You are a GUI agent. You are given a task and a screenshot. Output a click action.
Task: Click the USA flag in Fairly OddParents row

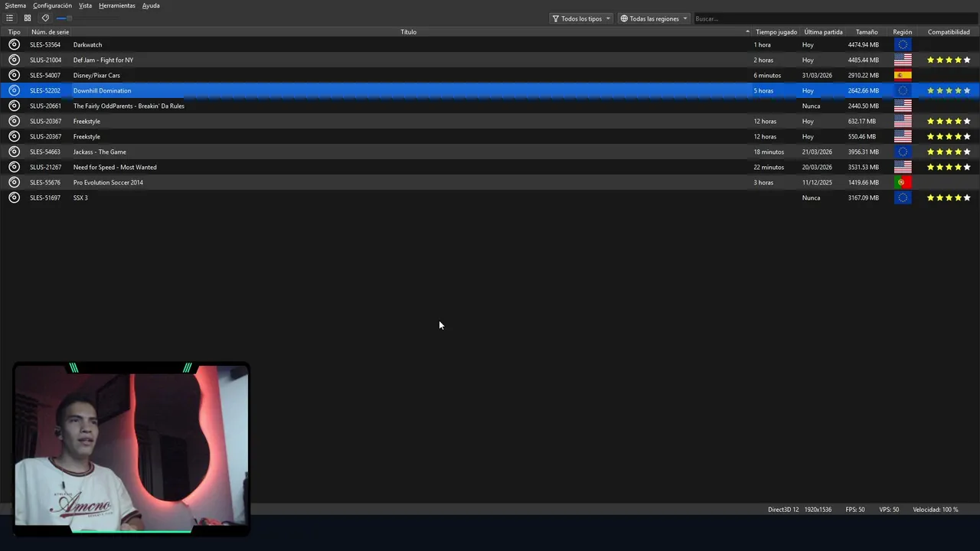pyautogui.click(x=903, y=106)
